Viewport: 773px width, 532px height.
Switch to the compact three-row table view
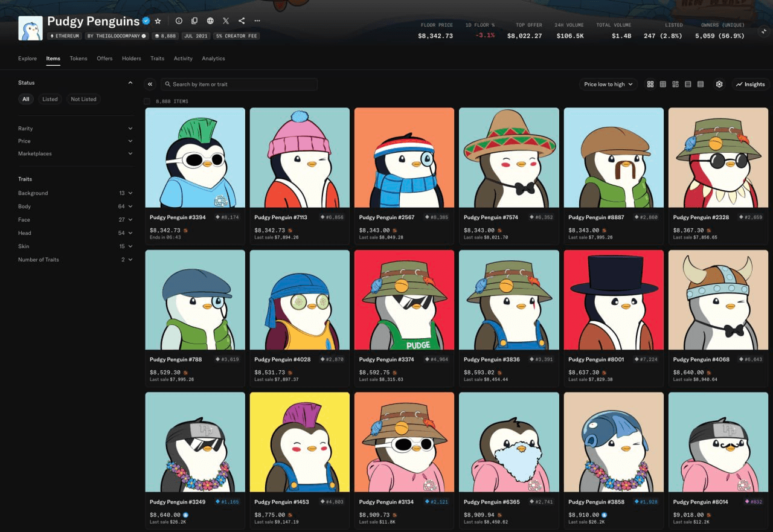[x=701, y=85]
